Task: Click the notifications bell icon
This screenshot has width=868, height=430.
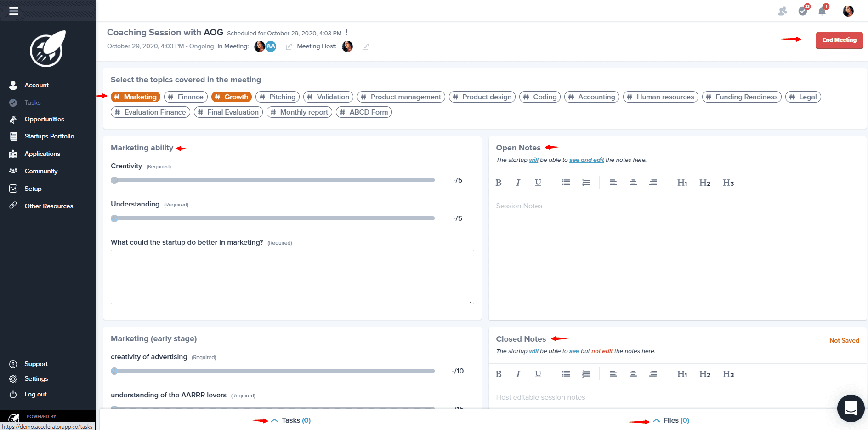Action: click(822, 11)
